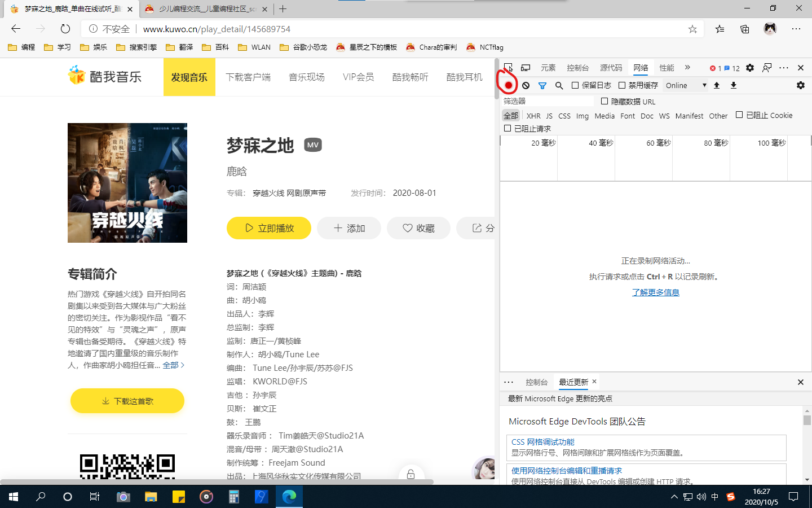Switch to the 少儿编程交流 browser tab
The height and width of the screenshot is (508, 812).
pyautogui.click(x=207, y=9)
